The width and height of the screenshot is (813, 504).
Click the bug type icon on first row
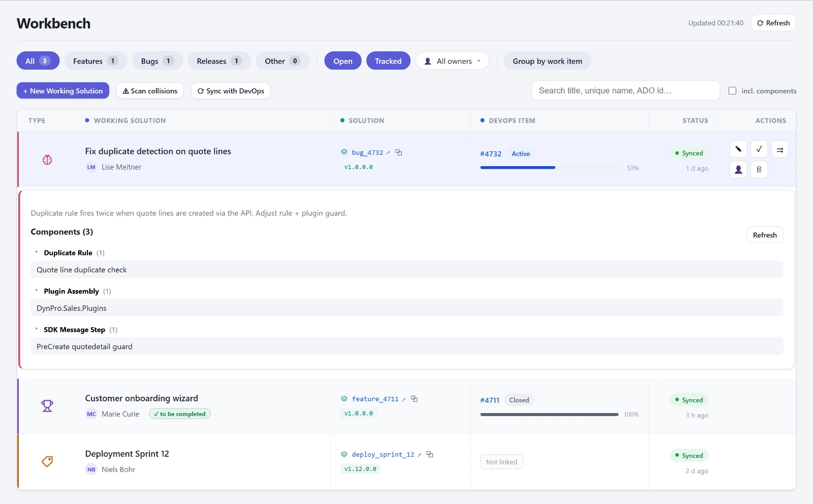point(47,160)
